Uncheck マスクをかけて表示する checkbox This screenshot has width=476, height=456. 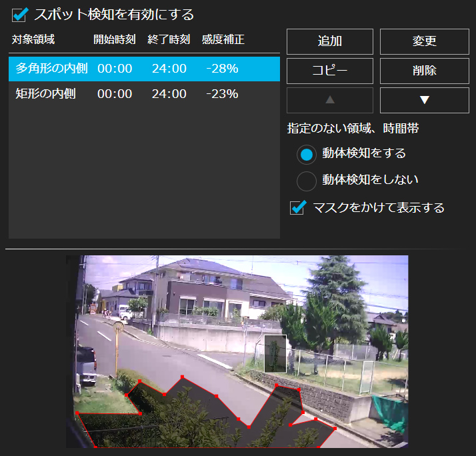coord(298,207)
